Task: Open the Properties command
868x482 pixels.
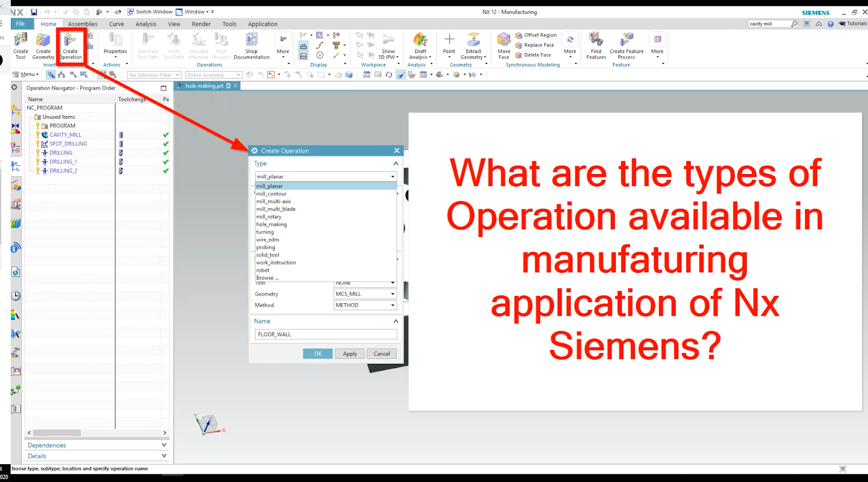Action: 115,44
